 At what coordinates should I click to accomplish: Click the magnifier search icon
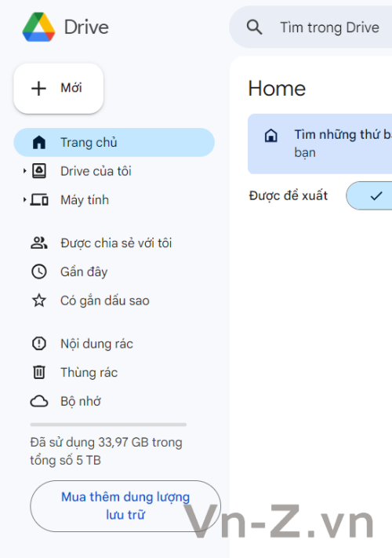click(x=255, y=27)
